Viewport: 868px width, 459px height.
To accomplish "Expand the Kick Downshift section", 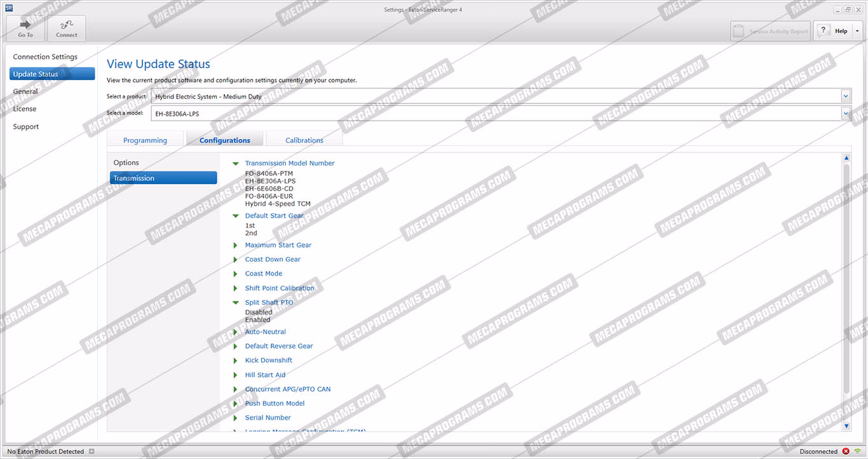I will coord(236,361).
